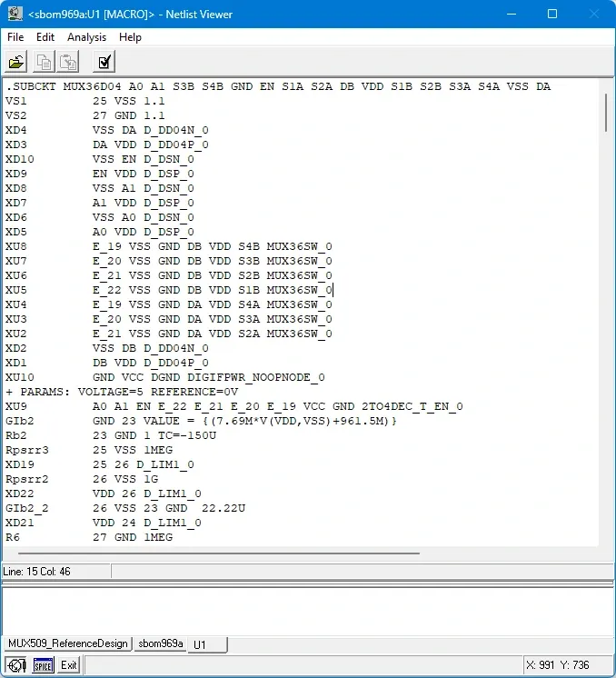Click the XD10 line in the netlist
616x678 pixels.
tap(99, 159)
